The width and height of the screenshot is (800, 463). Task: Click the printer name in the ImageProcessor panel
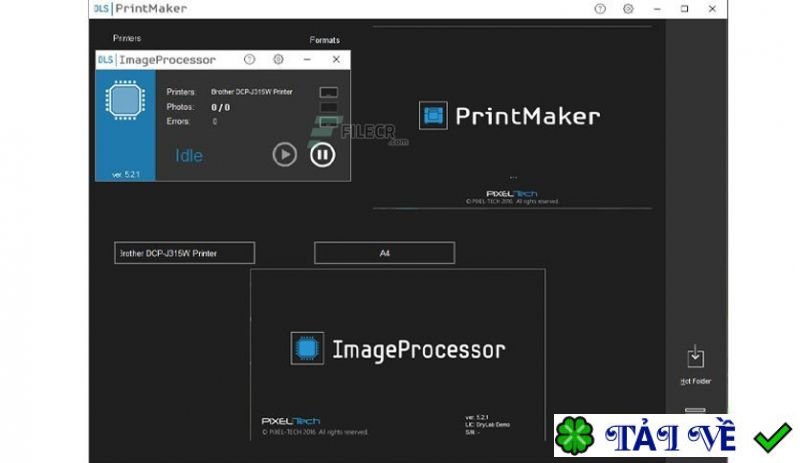[x=252, y=92]
